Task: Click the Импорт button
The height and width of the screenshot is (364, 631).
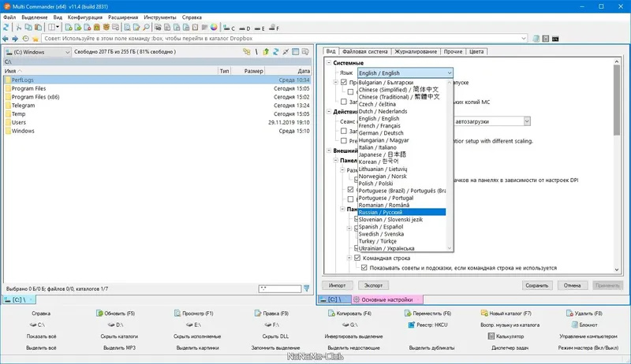Action: tap(338, 285)
